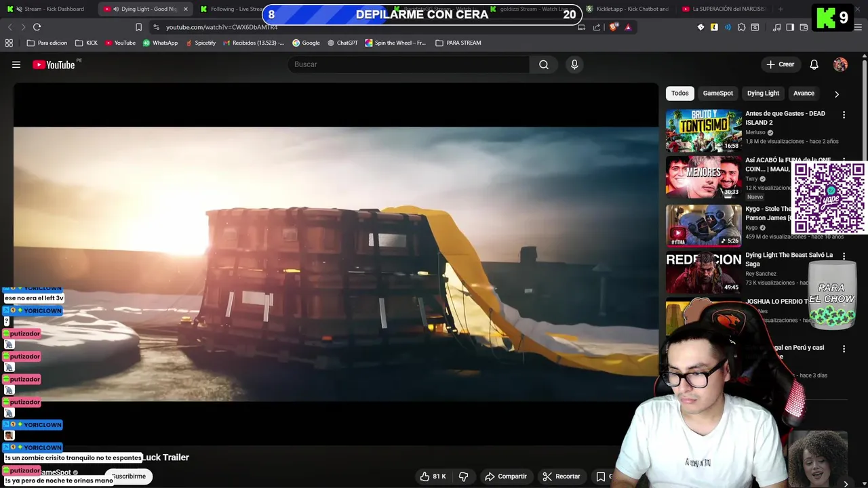Select the Dying Light filter chip
Screen dimensions: 868x488
point(763,94)
